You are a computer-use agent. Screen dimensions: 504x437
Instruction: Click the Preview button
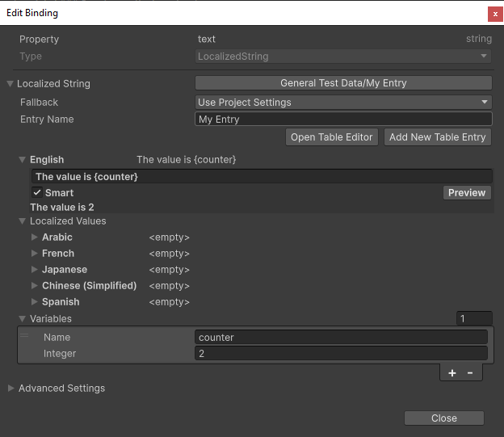pos(467,192)
